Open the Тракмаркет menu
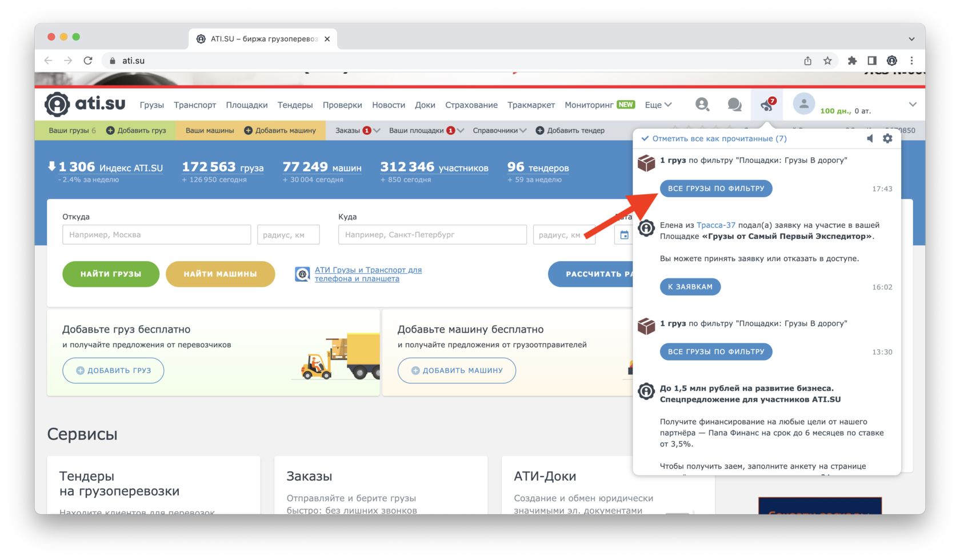Viewport: 960px width, 560px height. click(x=531, y=105)
